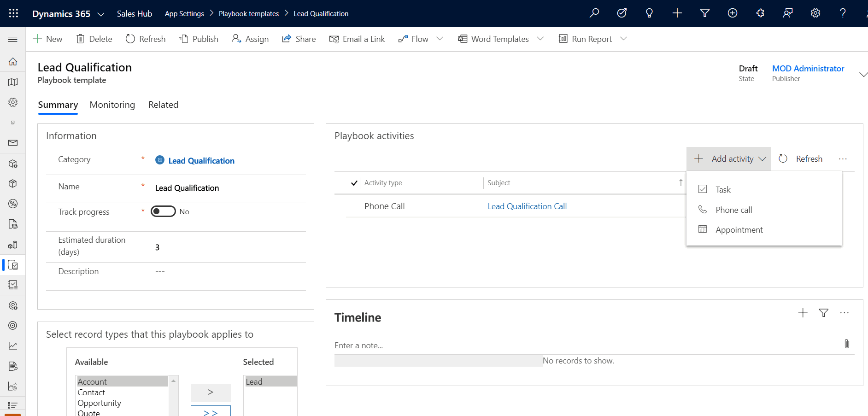Click the single arrow move-right button
The width and height of the screenshot is (868, 416).
[211, 393]
